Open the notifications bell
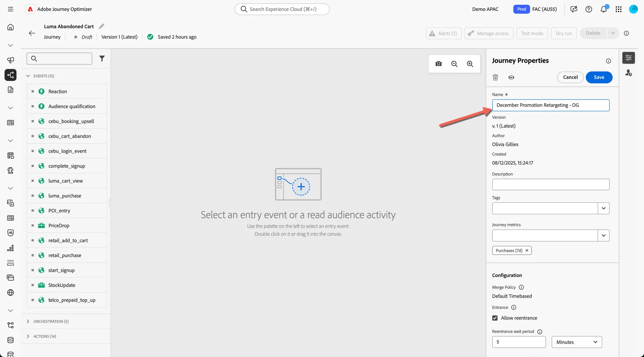Screen dimensions: 644x357 pyautogui.click(x=604, y=9)
